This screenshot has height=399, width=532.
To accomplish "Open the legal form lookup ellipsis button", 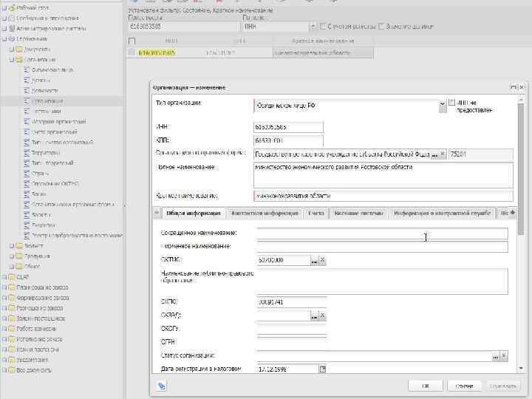I will (434, 154).
